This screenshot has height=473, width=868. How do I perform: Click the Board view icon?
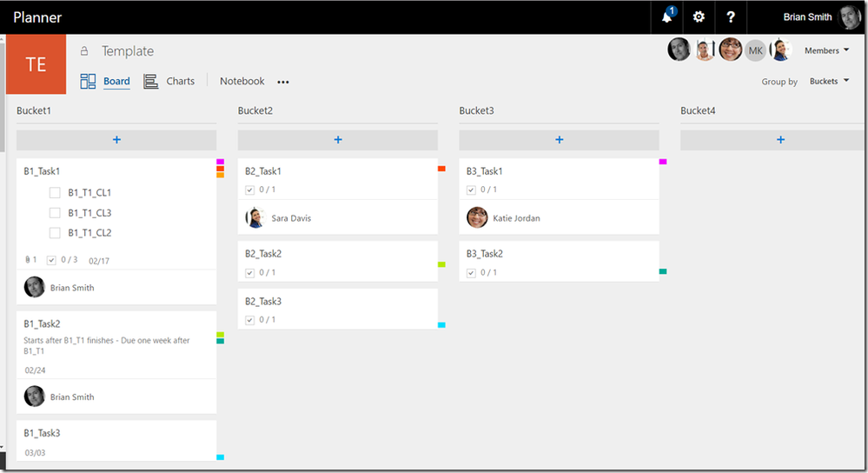click(88, 82)
